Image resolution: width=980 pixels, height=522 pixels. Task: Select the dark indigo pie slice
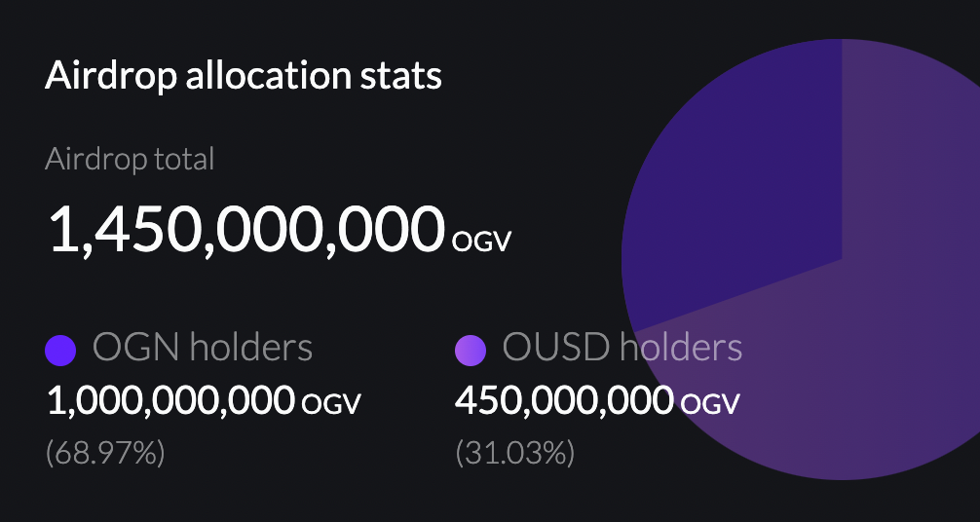[743, 181]
